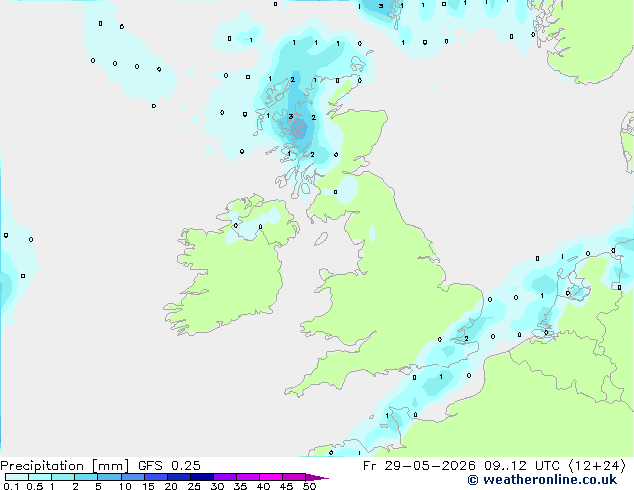Select the 2–5 mm legend color swatch

pos(86,477)
